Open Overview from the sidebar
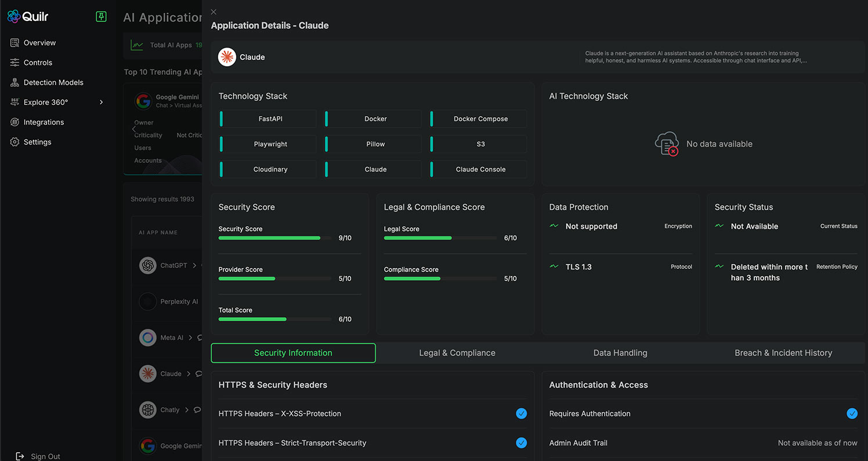This screenshot has width=868, height=461. pos(39,43)
